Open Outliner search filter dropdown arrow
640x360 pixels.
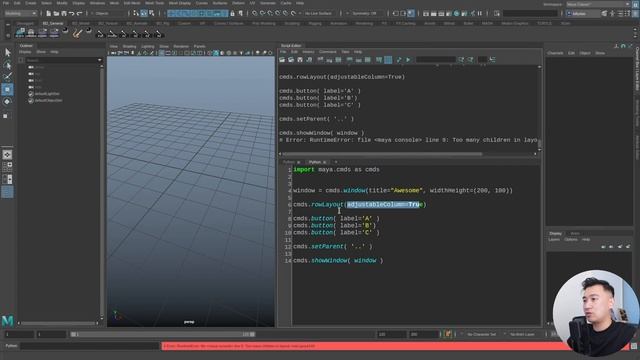click(100, 60)
